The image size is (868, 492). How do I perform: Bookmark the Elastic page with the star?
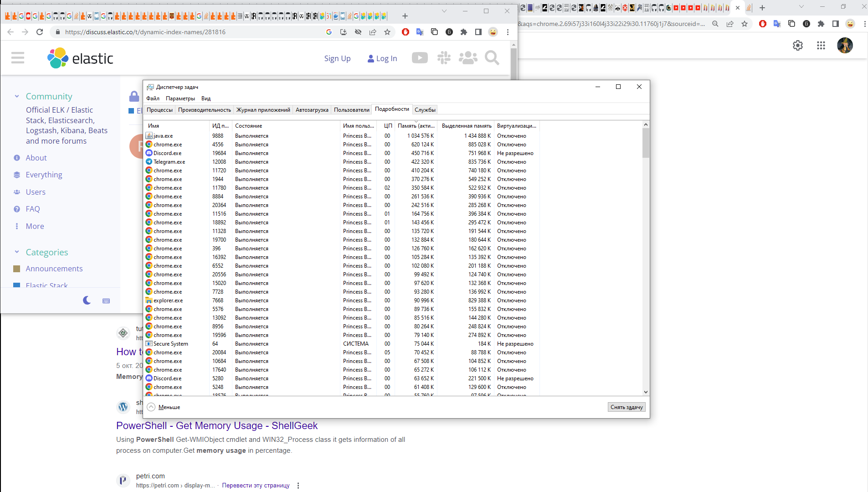[387, 32]
